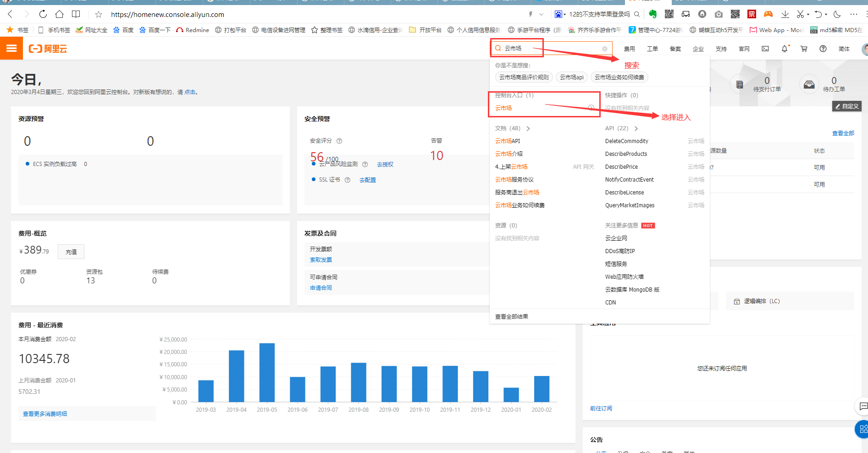Open the shopping cart icon
This screenshot has height=453, width=868.
804,49
